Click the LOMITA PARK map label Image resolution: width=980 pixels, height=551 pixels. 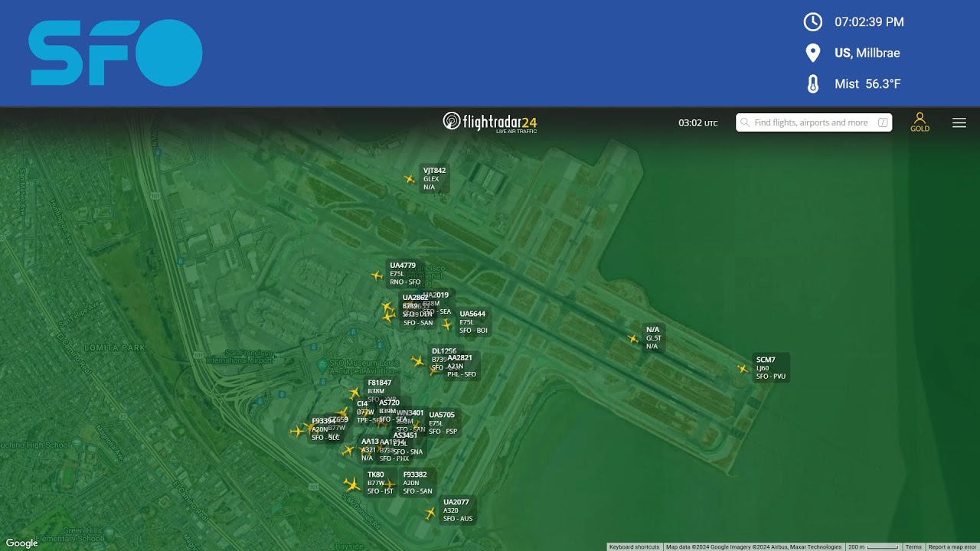(114, 347)
